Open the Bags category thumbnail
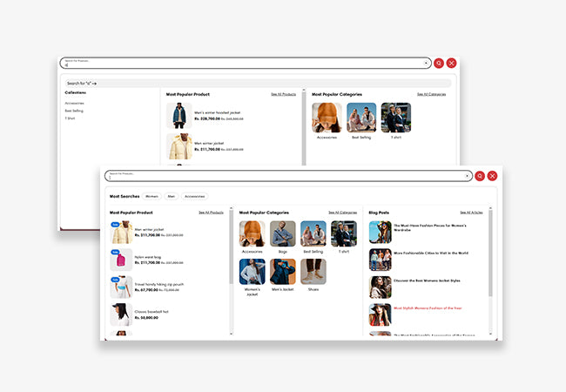 [x=283, y=233]
